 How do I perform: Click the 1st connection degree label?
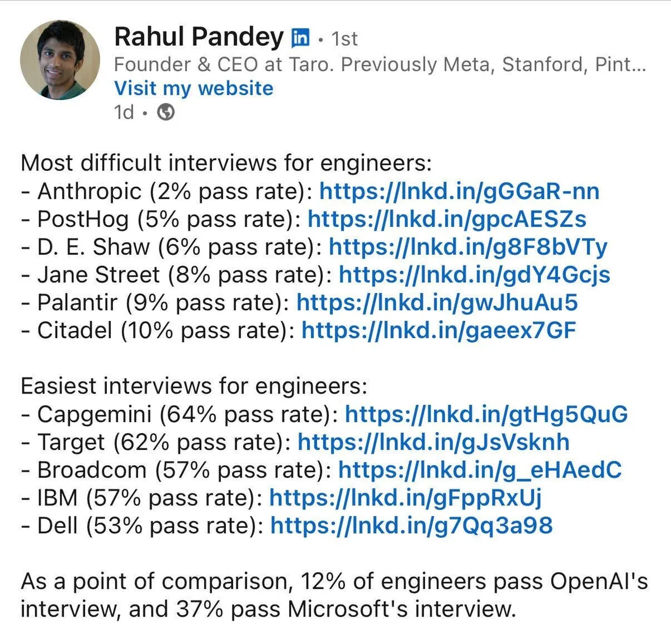coord(344,39)
